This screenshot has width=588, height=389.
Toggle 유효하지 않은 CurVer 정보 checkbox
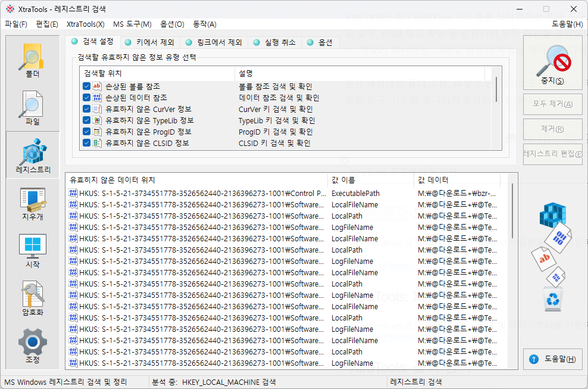tap(87, 109)
